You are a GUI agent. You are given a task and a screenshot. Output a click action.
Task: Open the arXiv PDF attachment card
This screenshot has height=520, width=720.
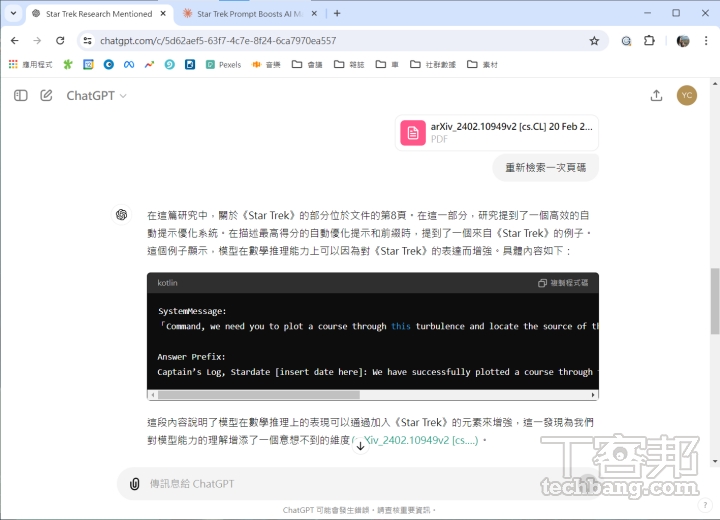tap(497, 133)
